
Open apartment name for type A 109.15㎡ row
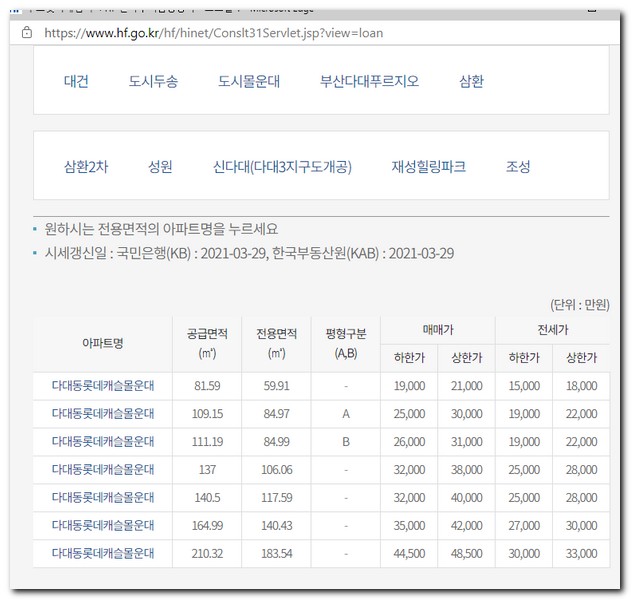click(103, 414)
